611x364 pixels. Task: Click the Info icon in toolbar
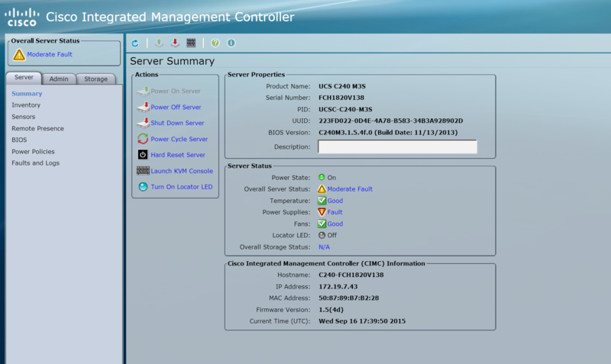231,43
